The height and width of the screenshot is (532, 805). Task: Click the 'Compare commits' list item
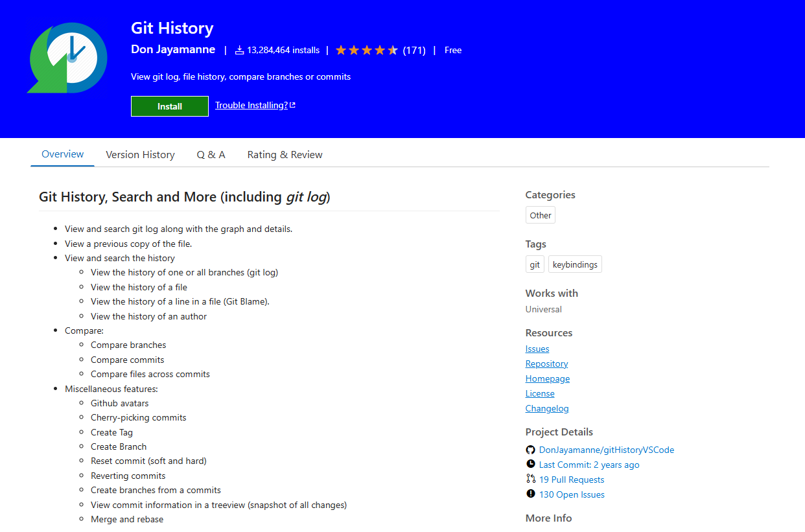coord(127,360)
